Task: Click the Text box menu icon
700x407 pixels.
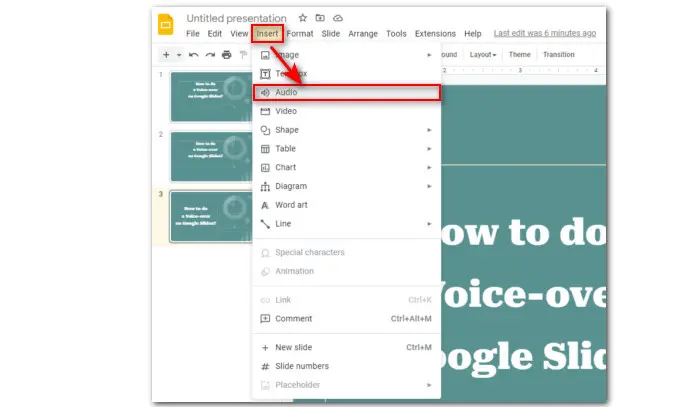Action: click(265, 74)
